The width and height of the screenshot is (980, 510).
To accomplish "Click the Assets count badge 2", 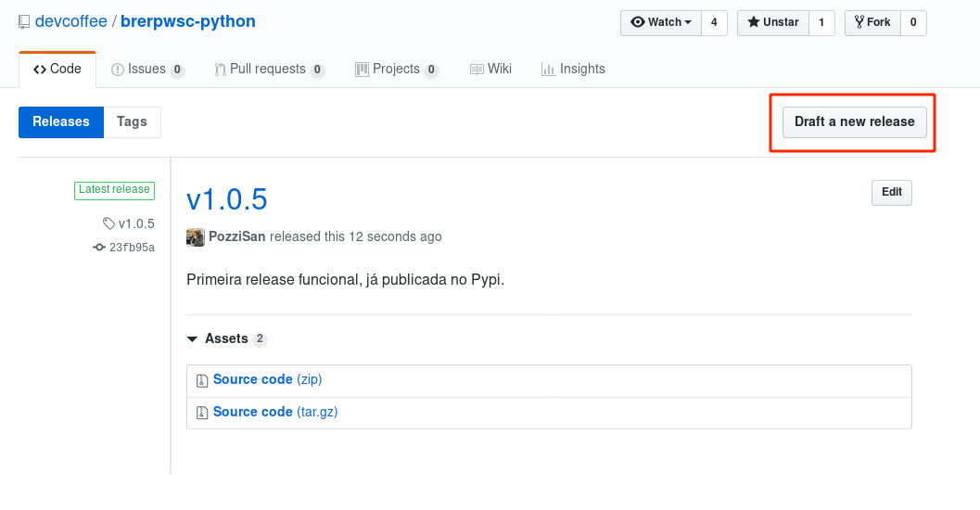I will point(260,338).
